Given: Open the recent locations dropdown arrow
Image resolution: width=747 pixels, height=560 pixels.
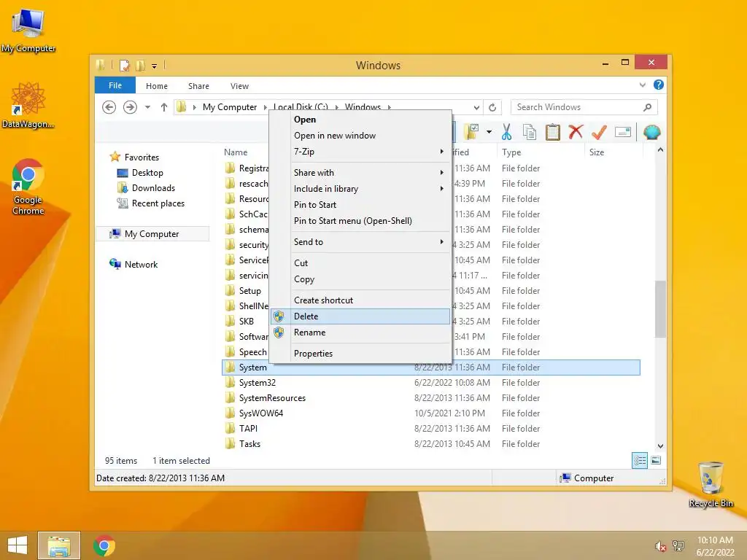Looking at the screenshot, I should (x=147, y=107).
